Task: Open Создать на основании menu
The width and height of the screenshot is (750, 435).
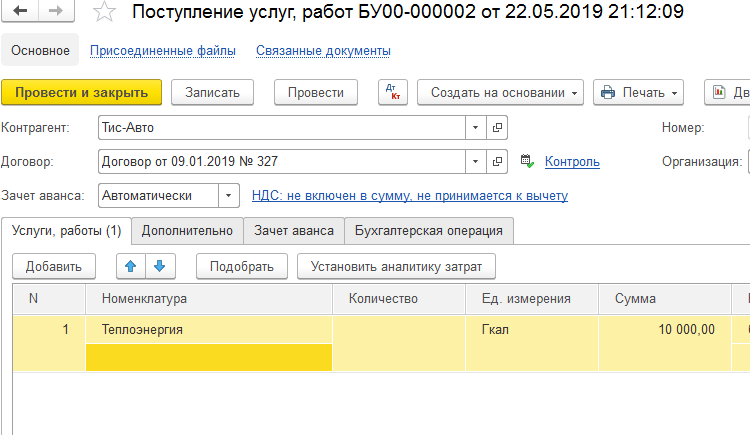Action: [x=500, y=93]
